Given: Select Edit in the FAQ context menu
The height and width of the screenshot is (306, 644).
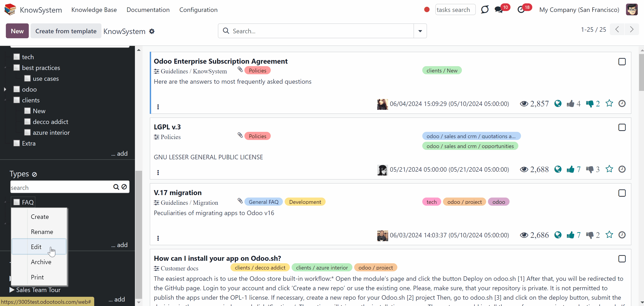Looking at the screenshot, I should pos(39,247).
